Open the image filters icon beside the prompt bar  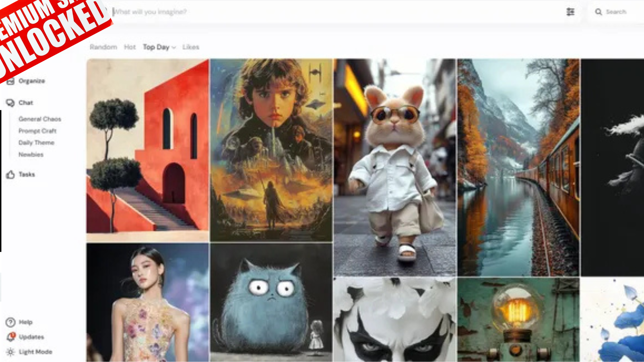[570, 12]
